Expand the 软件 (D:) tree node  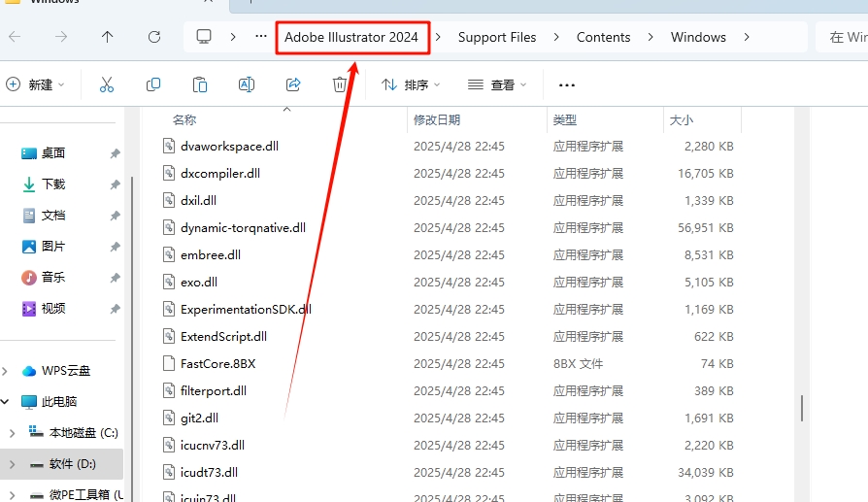(13, 464)
